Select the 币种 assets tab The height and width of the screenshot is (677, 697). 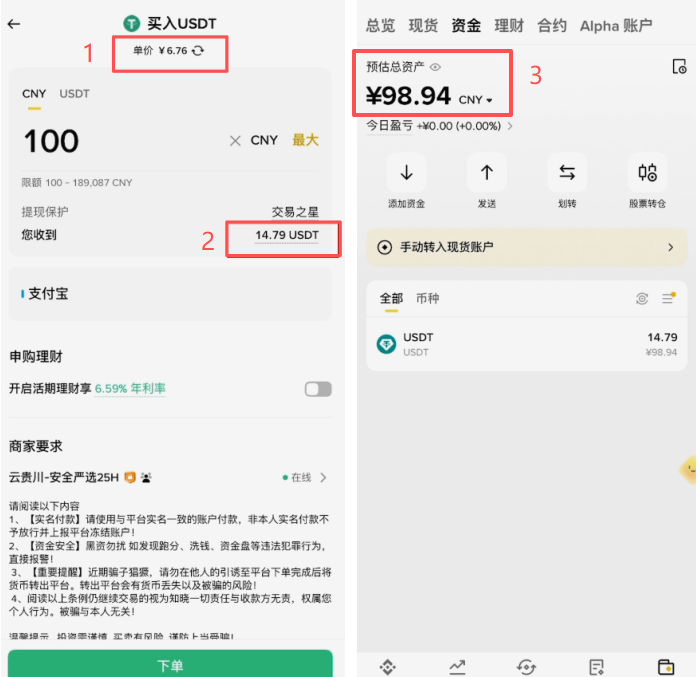[428, 298]
